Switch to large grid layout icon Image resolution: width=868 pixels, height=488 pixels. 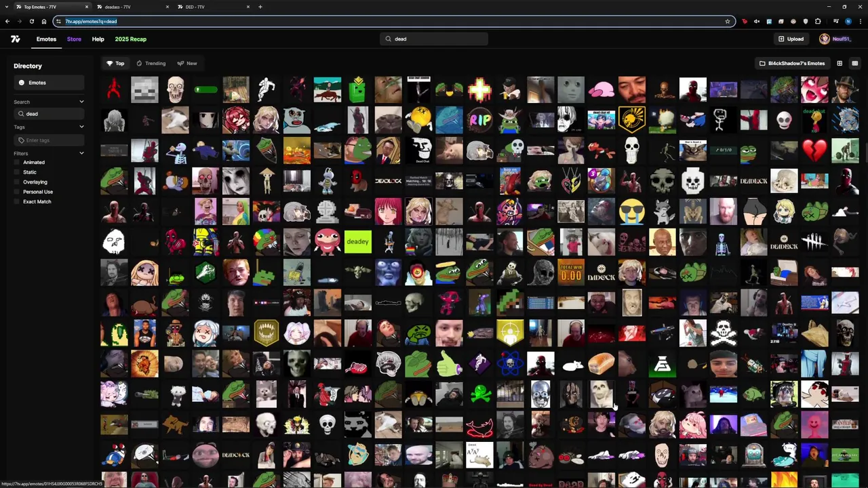point(840,63)
